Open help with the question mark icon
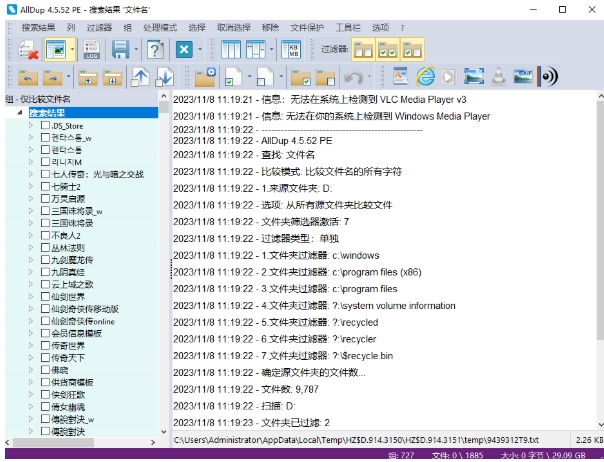Screen dimensions: 604x462 tap(155, 50)
